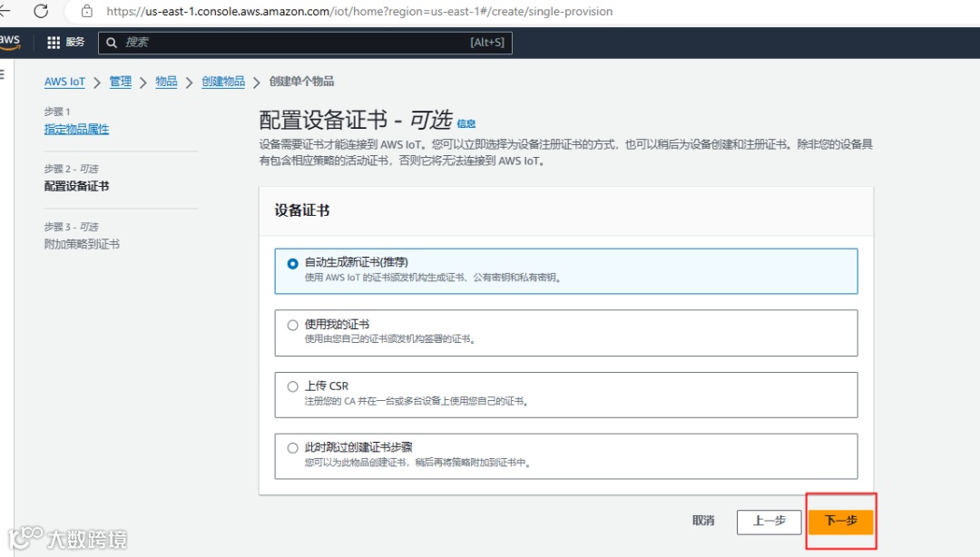
Task: Select step 3 附加策略到证书 in sidebar
Action: [82, 244]
